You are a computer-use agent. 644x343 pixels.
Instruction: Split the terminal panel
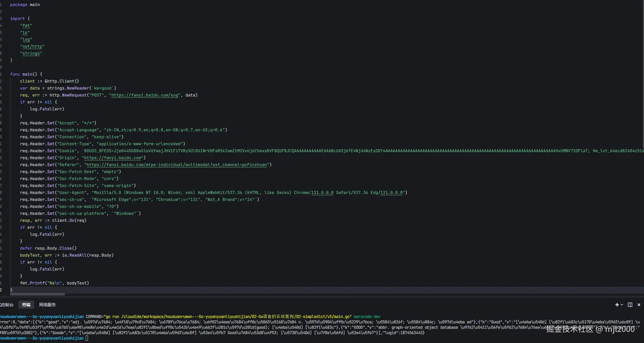pyautogui.click(x=630, y=305)
